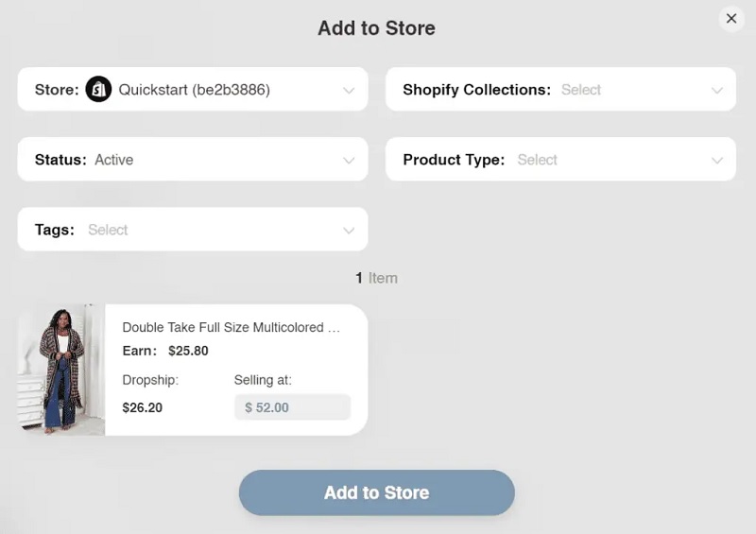
Task: Click the Add to Store heading
Action: tap(376, 28)
